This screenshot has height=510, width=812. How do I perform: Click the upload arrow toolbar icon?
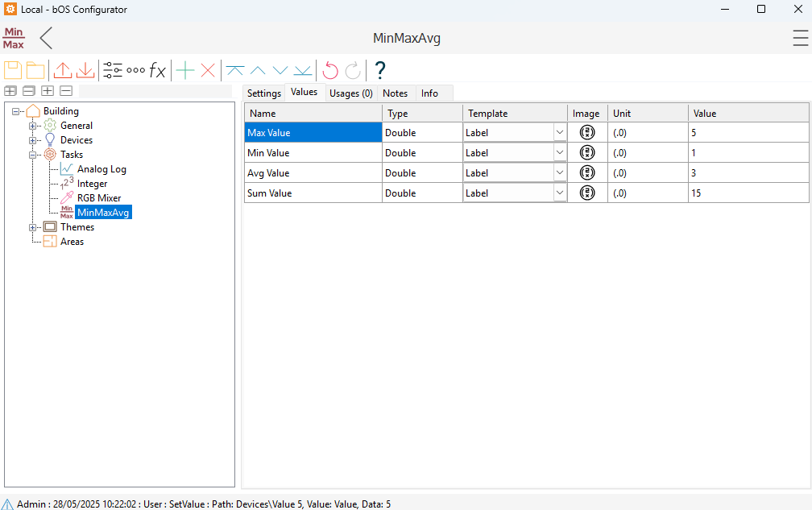(63, 70)
